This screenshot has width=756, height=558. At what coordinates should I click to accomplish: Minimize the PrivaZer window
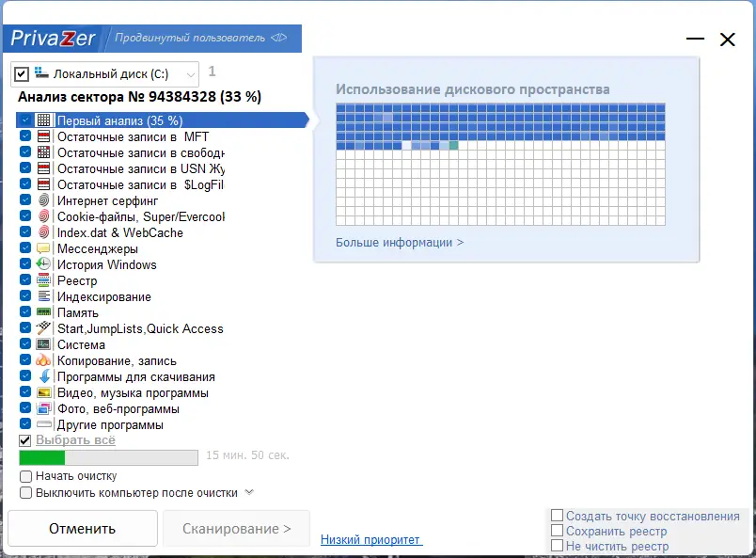(695, 39)
